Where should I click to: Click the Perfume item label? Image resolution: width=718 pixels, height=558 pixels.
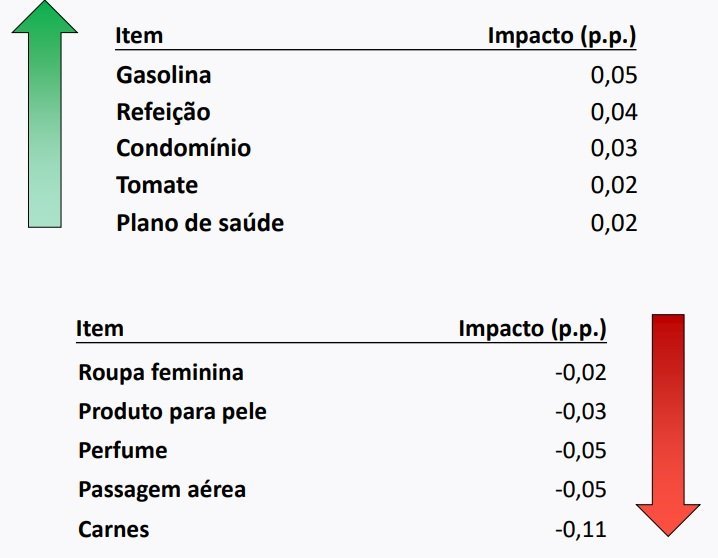tap(123, 450)
